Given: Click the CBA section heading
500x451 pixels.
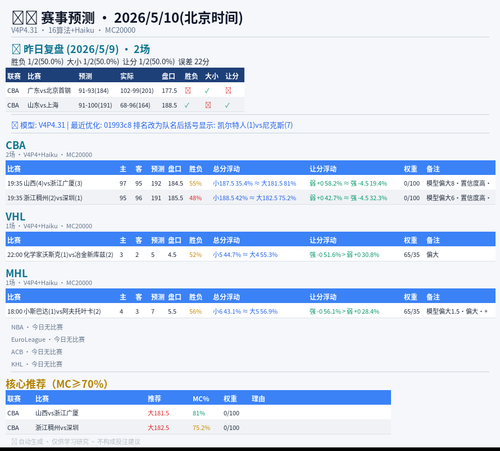Looking at the screenshot, I should click(16, 145).
